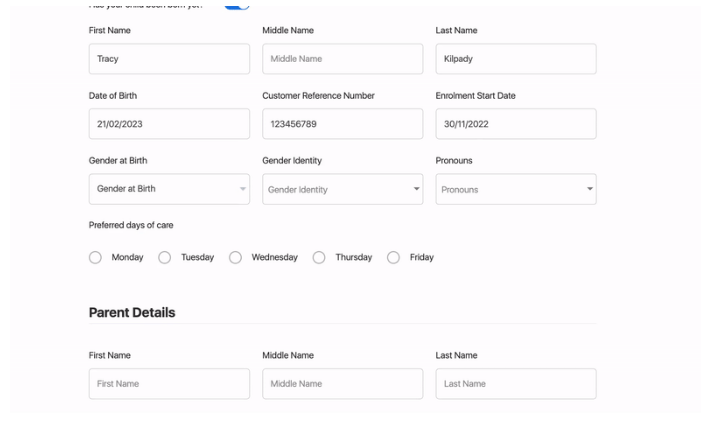Toggle the child born switch at top
Screen dimensions: 701x430
(236, 5)
